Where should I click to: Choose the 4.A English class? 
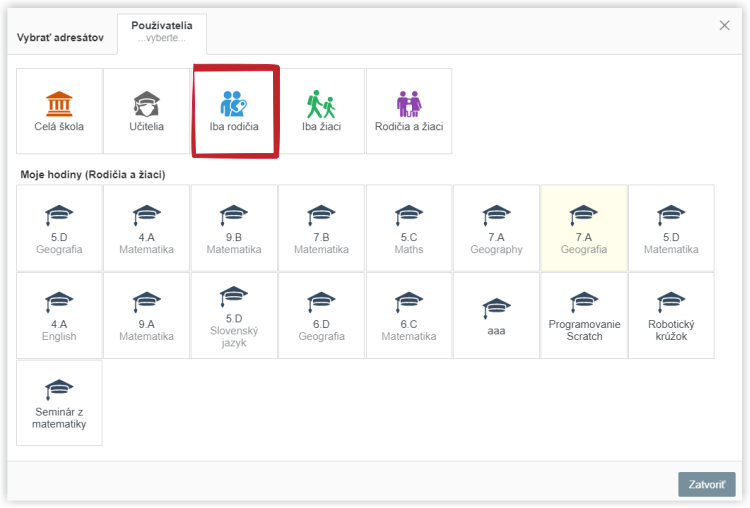[x=59, y=315]
